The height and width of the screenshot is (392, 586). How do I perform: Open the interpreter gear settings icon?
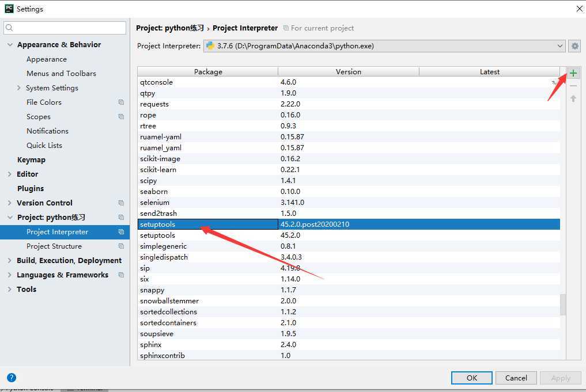[575, 46]
